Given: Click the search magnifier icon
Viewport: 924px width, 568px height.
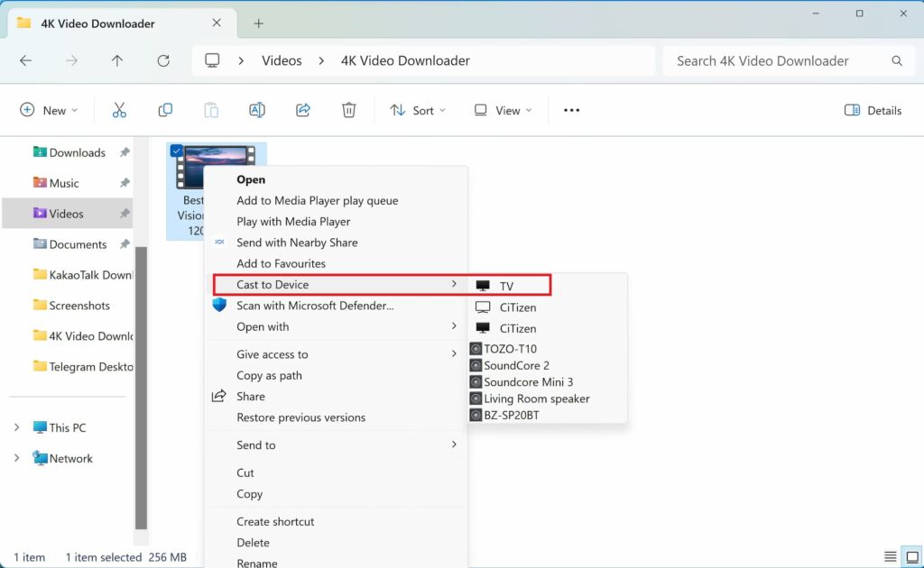Looking at the screenshot, I should 897,60.
